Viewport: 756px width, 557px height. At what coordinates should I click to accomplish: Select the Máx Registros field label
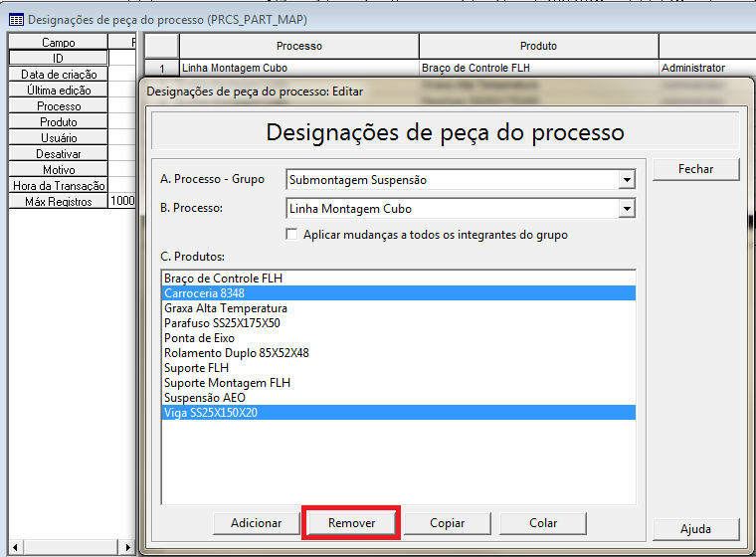[59, 202]
